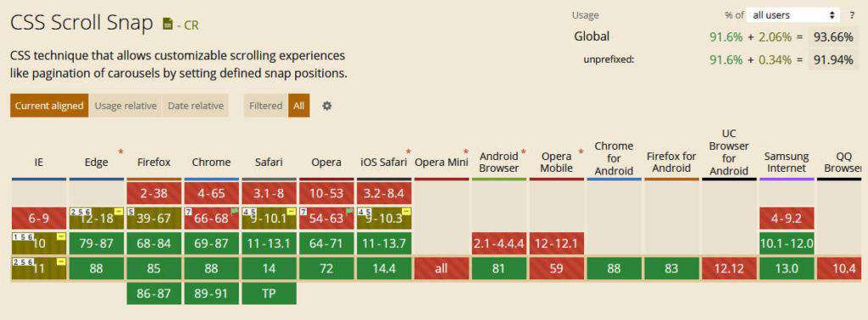868x320 pixels.
Task: Click the Samsung Internet column header
Action: click(787, 163)
